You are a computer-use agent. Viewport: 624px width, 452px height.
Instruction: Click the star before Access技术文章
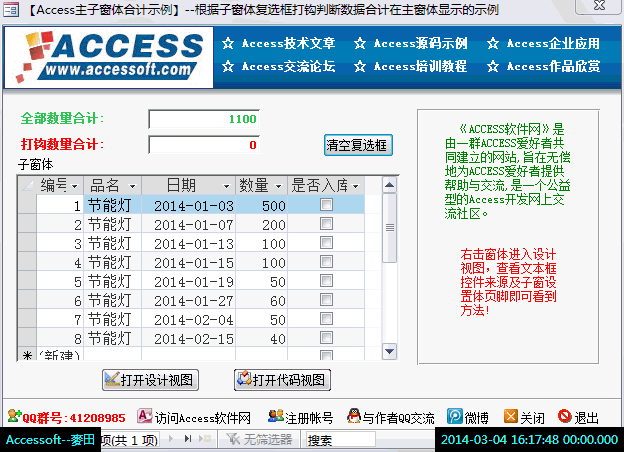click(228, 43)
